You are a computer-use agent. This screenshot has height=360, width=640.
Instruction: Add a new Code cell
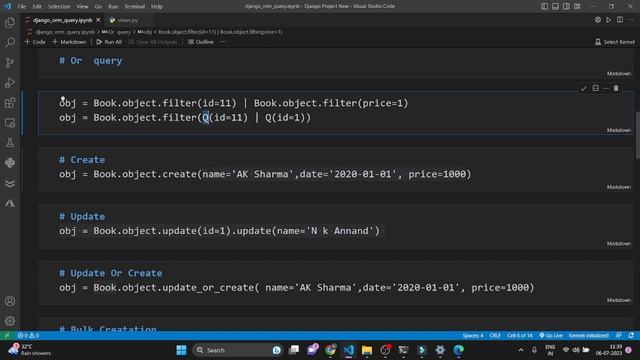click(x=35, y=42)
